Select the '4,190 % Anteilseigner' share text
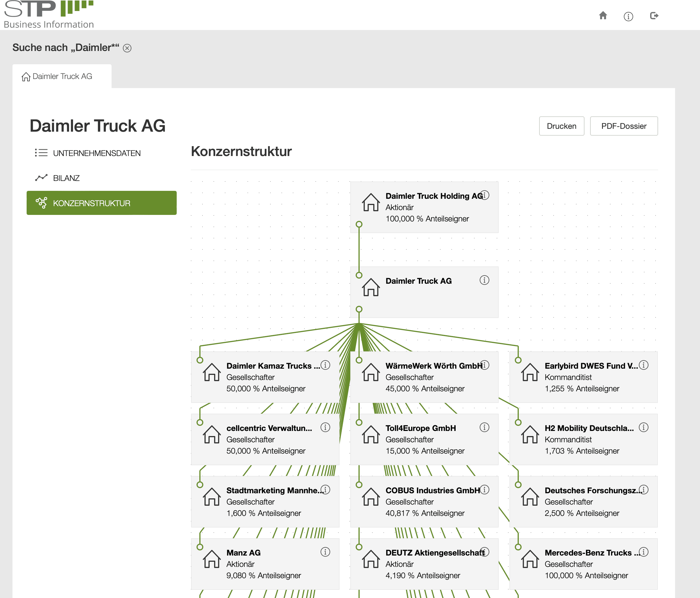 pos(423,575)
